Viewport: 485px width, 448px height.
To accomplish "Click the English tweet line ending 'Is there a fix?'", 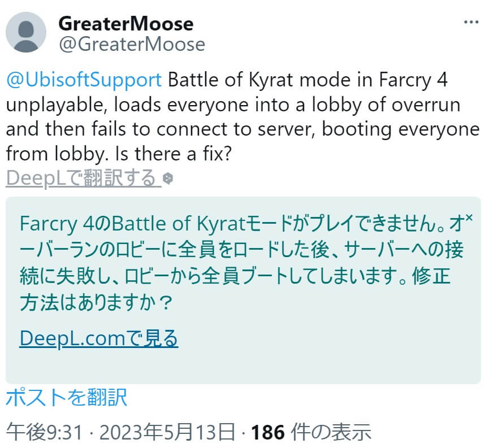I will (118, 153).
